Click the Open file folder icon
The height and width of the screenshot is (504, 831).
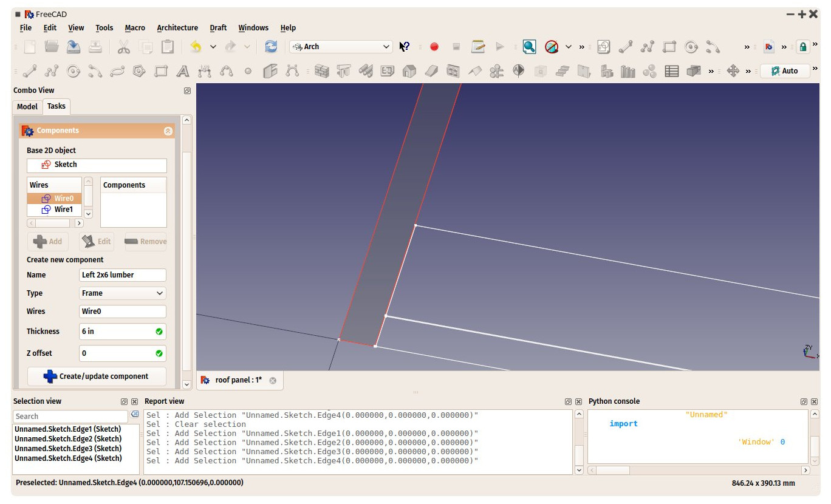[x=52, y=47]
